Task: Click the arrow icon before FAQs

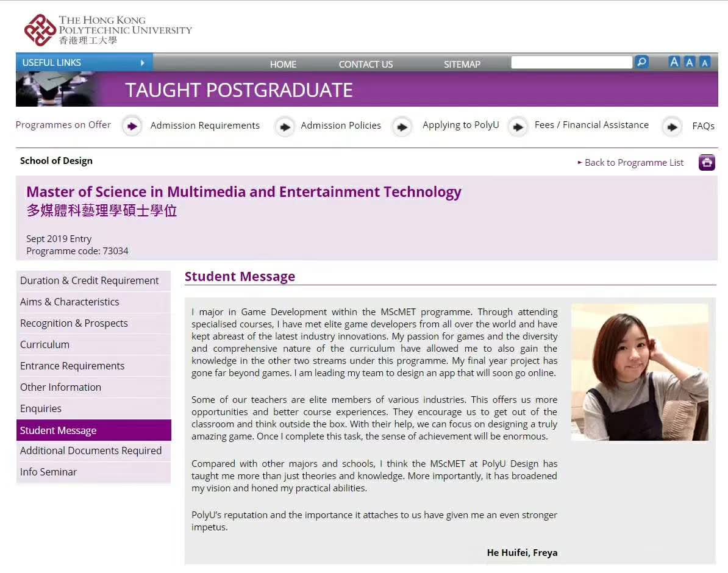Action: coord(672,127)
